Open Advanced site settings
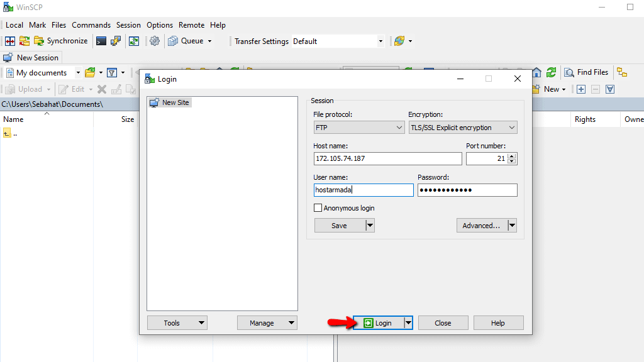This screenshot has width=644, height=362. point(482,225)
